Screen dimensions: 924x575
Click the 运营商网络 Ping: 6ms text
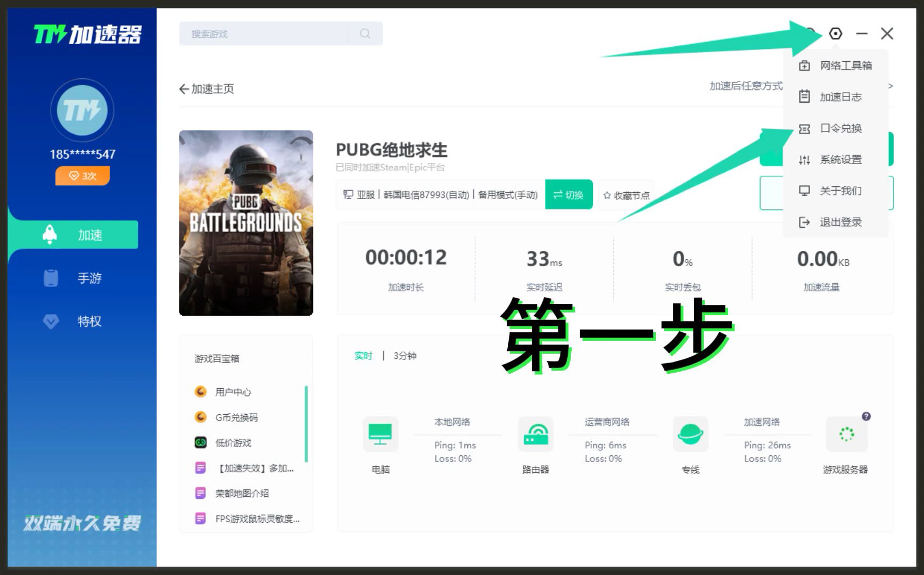coord(606,445)
